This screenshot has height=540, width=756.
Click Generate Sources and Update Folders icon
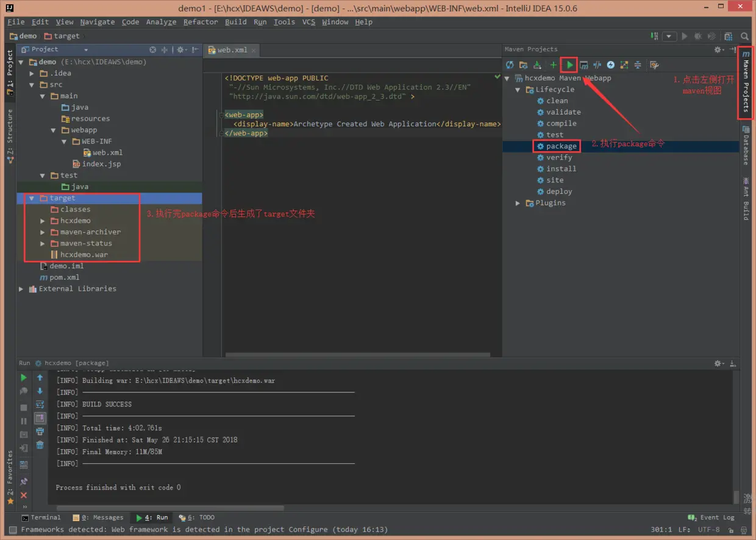pos(523,65)
